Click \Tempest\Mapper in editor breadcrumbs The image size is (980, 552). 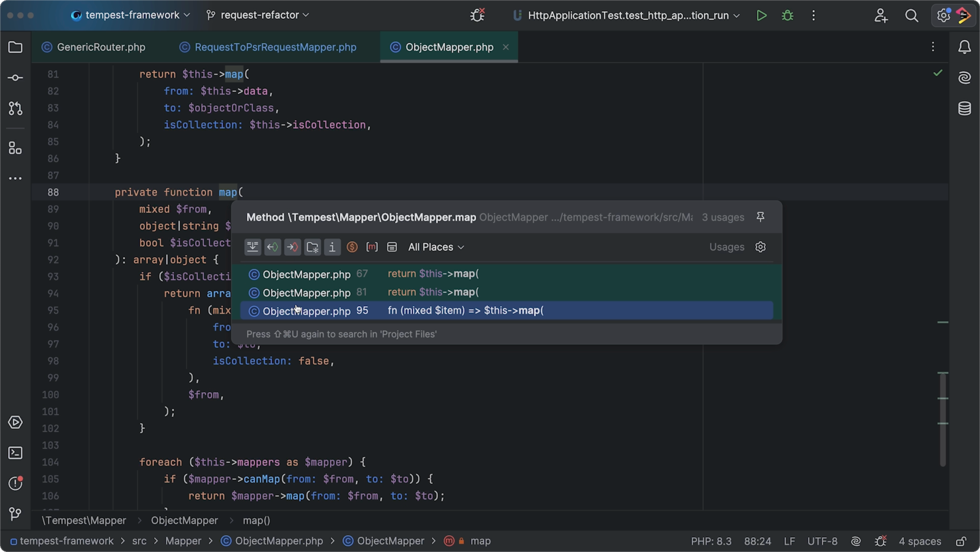(84, 520)
